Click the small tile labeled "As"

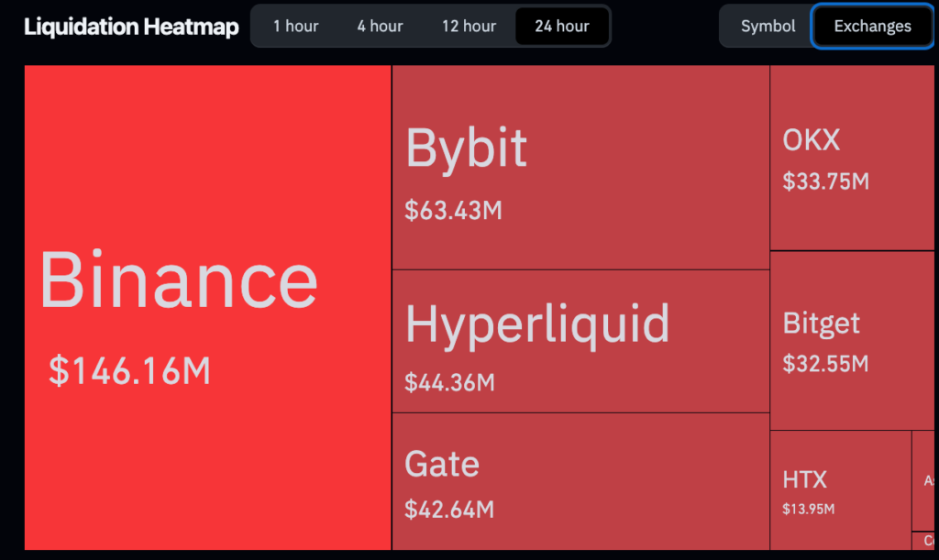924,480
